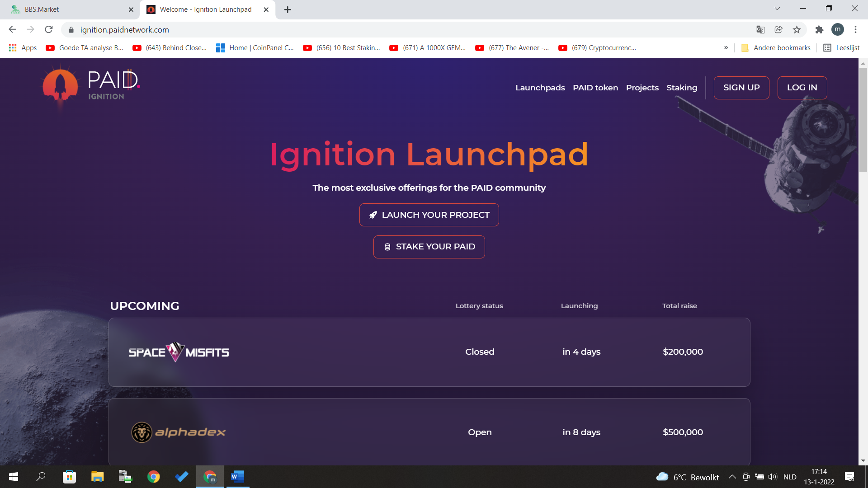Click the Open lottery status text
The width and height of the screenshot is (868, 488).
click(x=480, y=432)
